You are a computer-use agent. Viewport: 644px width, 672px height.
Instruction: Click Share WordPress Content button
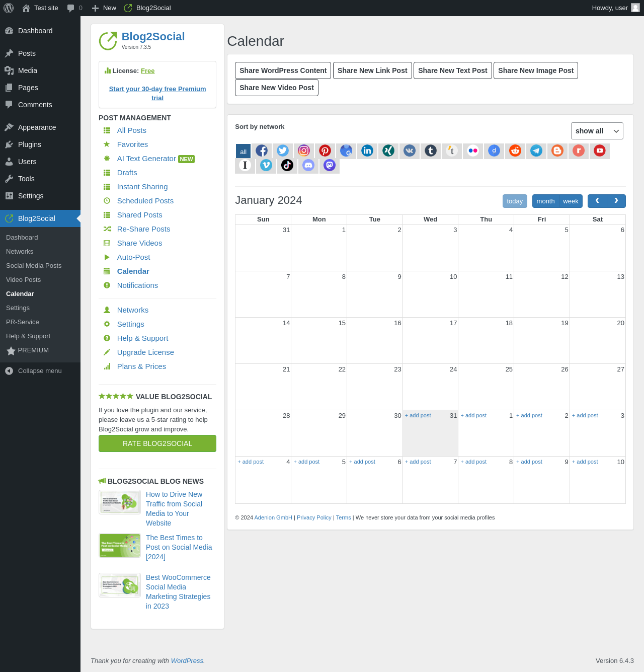pyautogui.click(x=283, y=70)
